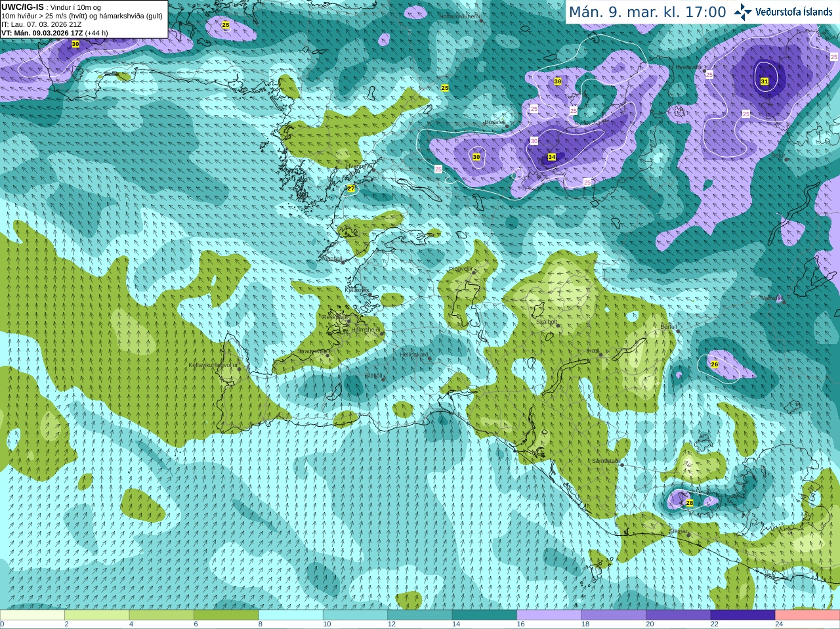This screenshot has height=629, width=840.
Task: Click the Veðurstofa Íslands logo symbol
Action: pos(743,12)
